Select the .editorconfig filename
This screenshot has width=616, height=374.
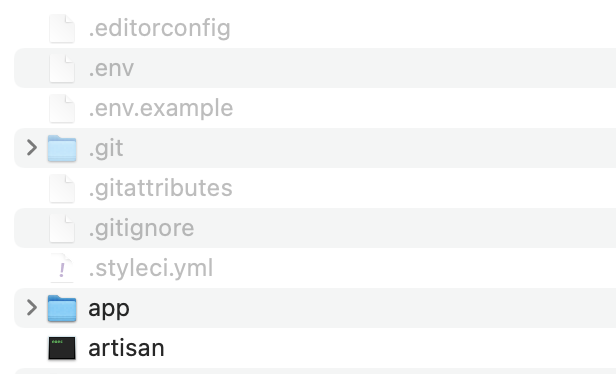click(160, 29)
